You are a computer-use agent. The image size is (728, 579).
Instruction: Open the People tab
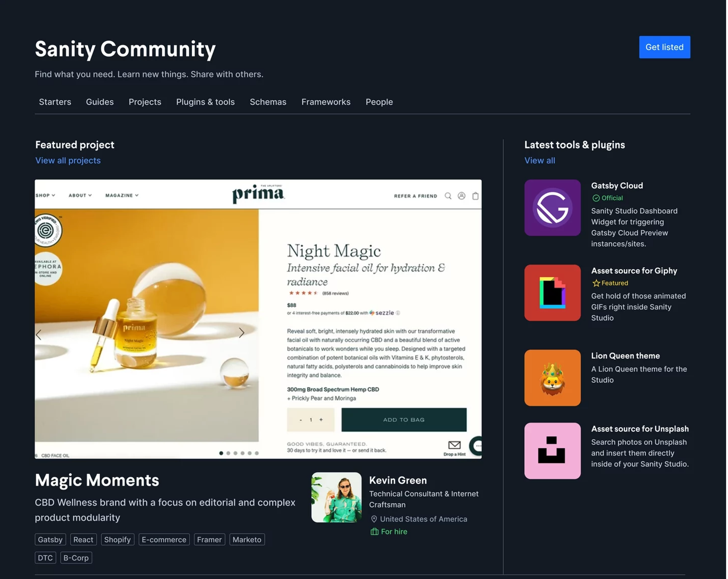click(x=379, y=102)
